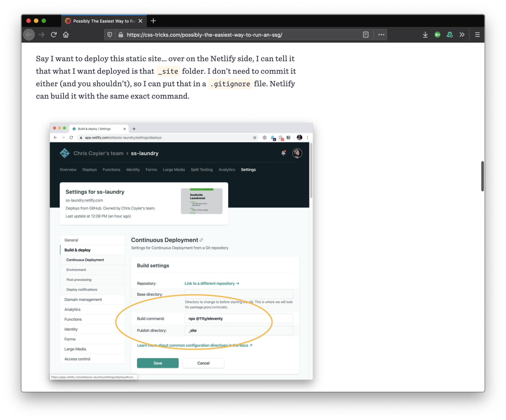Open a new Firefox tab with plus
This screenshot has width=506, height=420.
click(x=153, y=21)
